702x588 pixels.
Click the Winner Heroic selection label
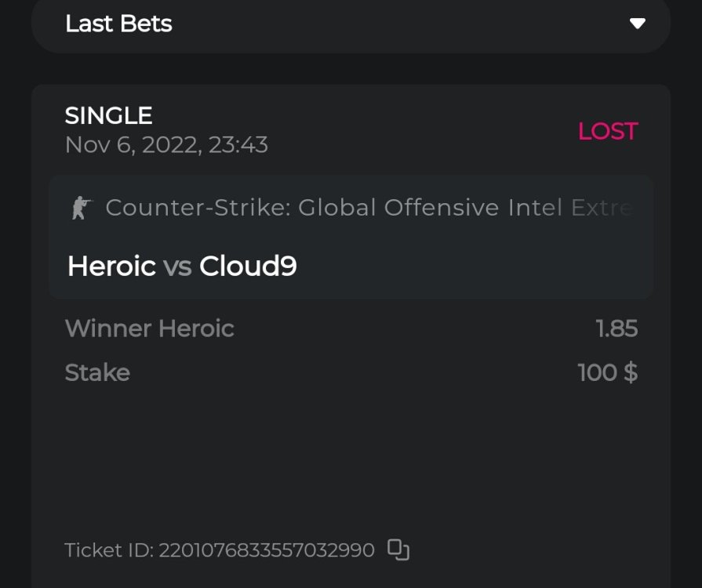click(149, 328)
